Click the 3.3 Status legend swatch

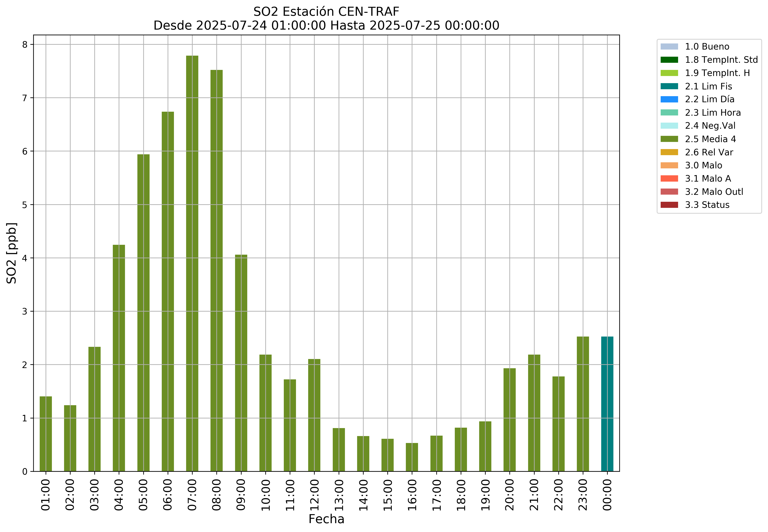click(x=669, y=205)
